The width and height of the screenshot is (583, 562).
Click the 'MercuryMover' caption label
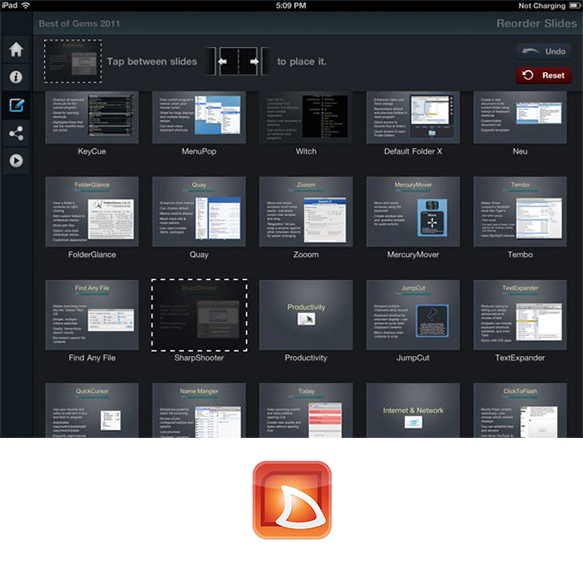click(x=413, y=255)
